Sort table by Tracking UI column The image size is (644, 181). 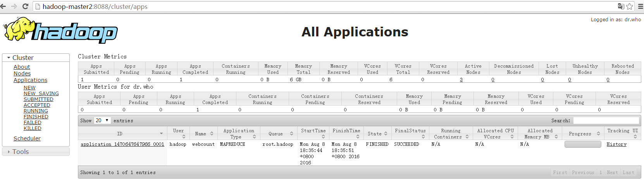tap(622, 133)
